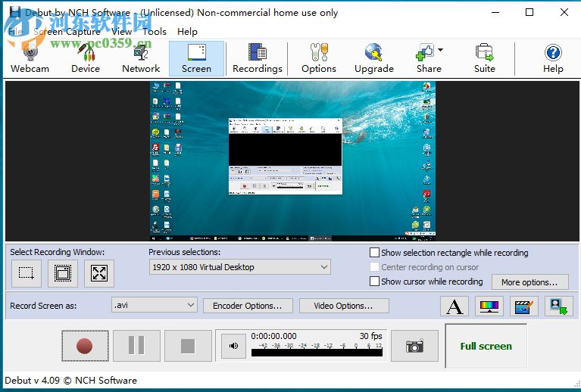581x392 pixels.
Task: Select the Network camera source
Action: (x=141, y=58)
